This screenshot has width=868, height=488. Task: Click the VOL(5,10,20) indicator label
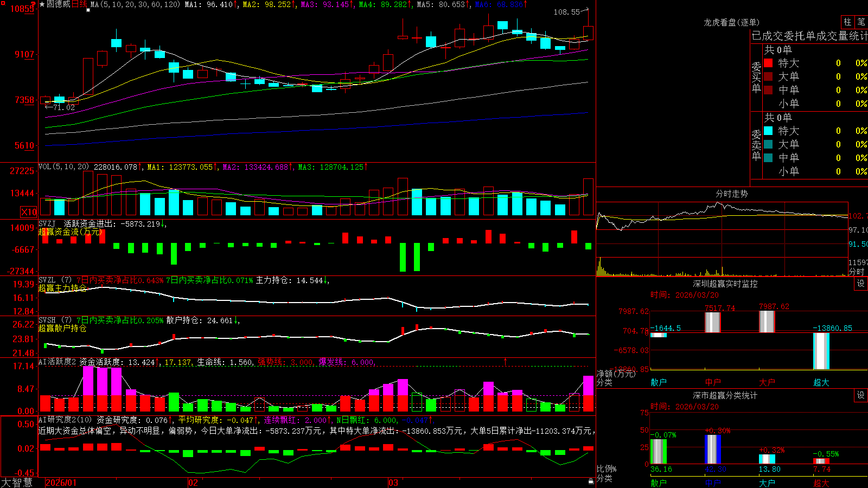tap(63, 167)
